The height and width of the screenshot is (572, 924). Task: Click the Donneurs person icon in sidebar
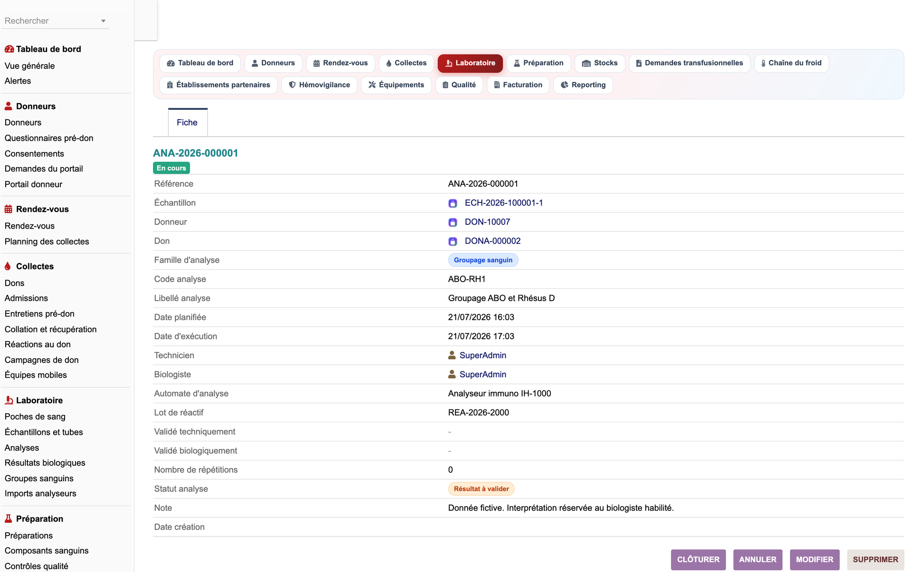point(9,106)
